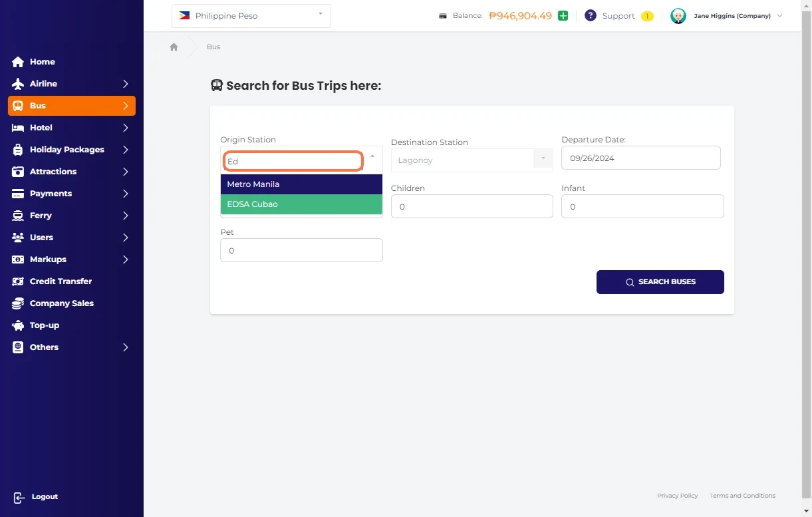Click the Logout icon in sidebar

[x=19, y=498]
